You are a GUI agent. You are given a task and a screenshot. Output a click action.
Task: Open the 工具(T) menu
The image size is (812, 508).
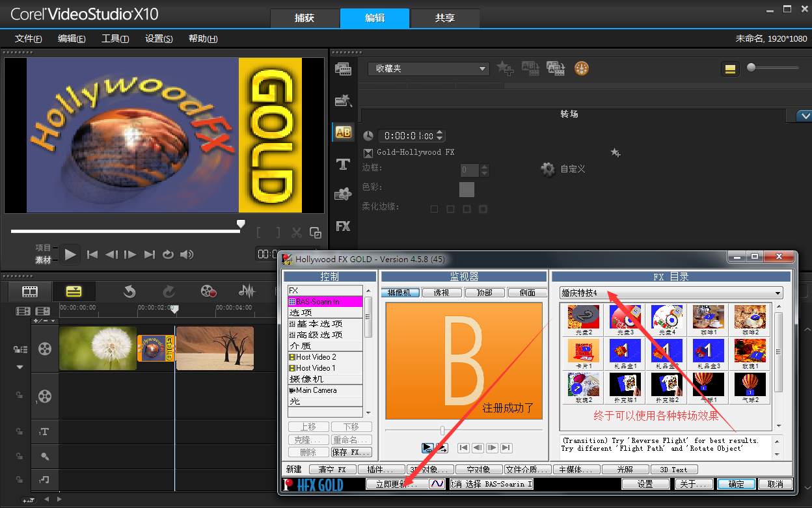tap(115, 38)
